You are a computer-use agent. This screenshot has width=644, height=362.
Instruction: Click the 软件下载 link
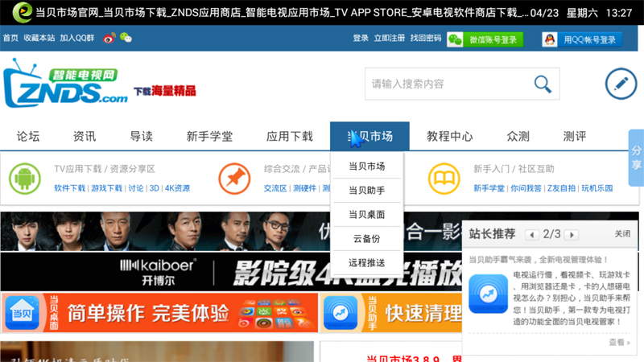click(x=70, y=188)
